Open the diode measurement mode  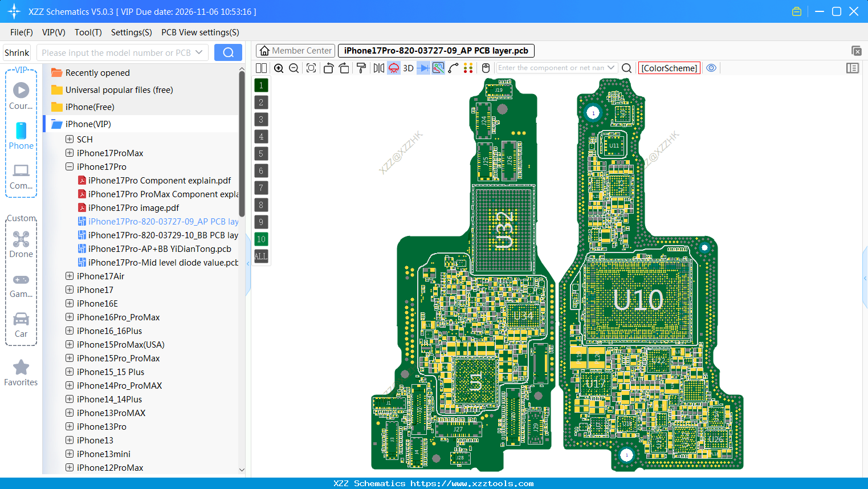(x=423, y=68)
